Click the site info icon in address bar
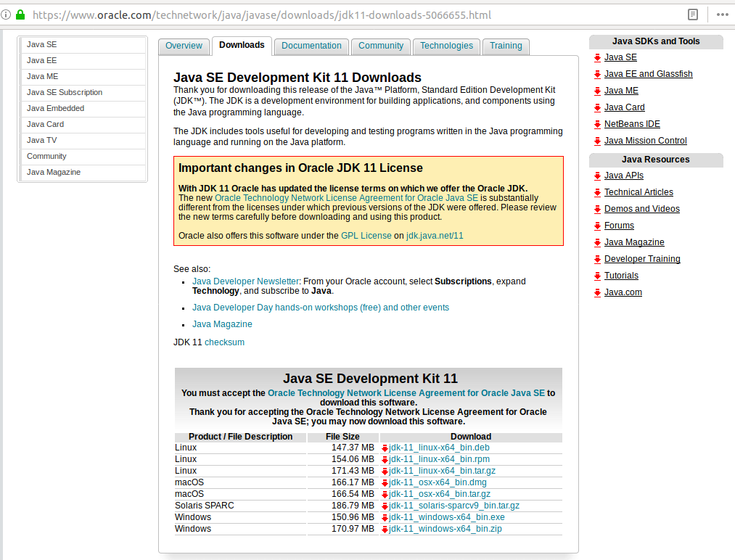Image resolution: width=735 pixels, height=560 pixels. pos(5,15)
